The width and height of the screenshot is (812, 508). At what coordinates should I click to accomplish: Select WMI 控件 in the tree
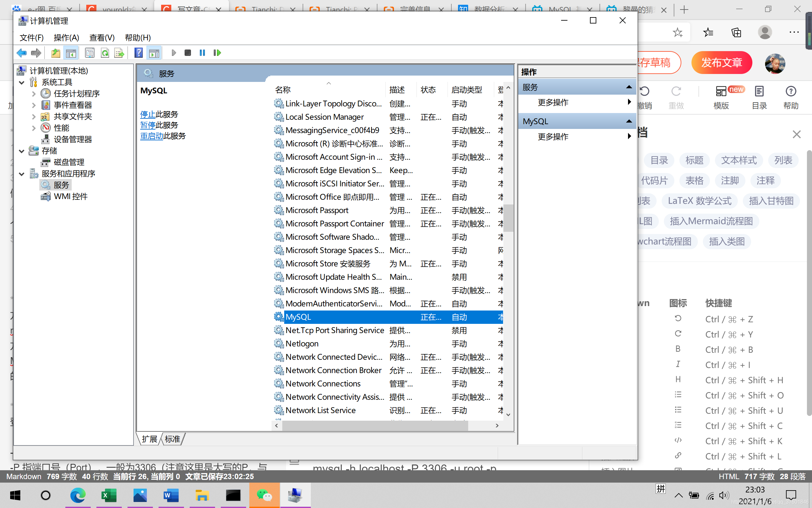[70, 196]
